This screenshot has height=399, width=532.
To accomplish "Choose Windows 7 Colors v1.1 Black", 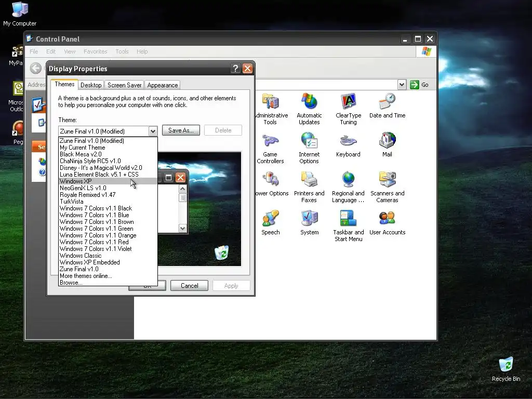I will pos(108,208).
